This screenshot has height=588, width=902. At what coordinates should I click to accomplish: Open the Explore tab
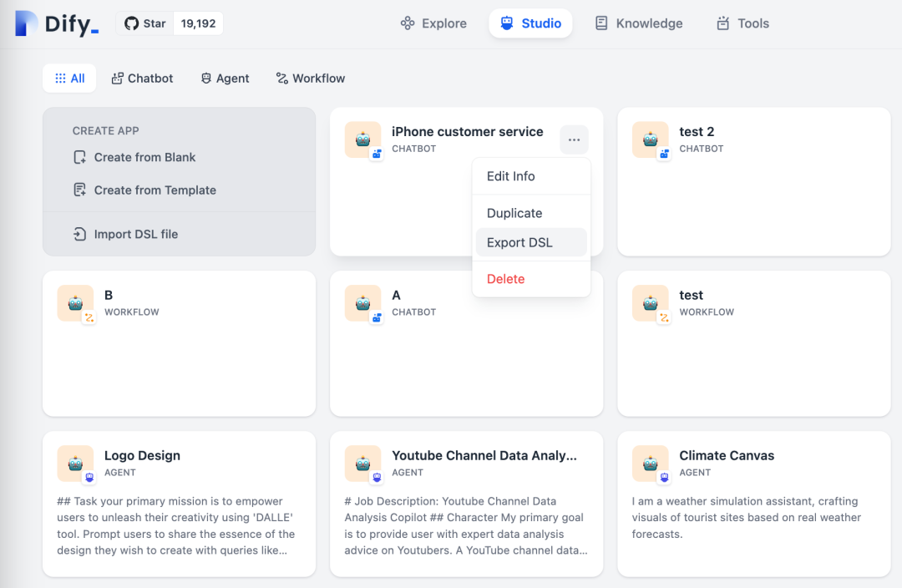[433, 23]
